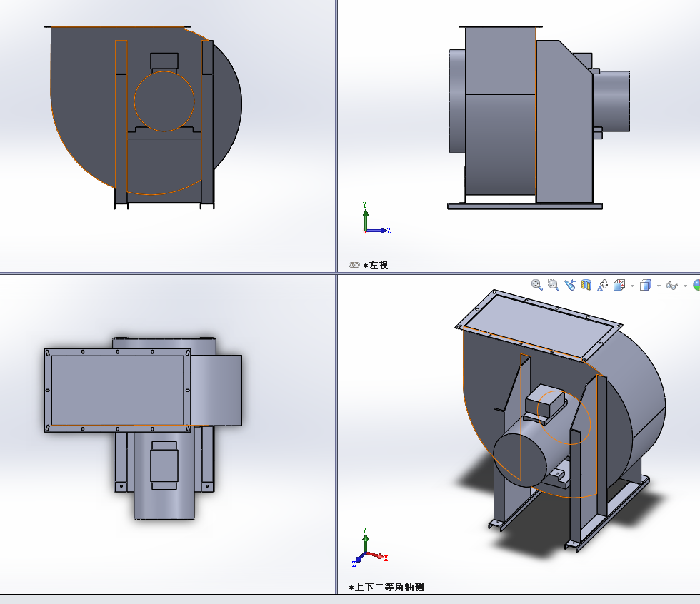Screen dimensions: 700x604
Task: Click the Hide/Show Items glasses icon
Action: pos(672,285)
